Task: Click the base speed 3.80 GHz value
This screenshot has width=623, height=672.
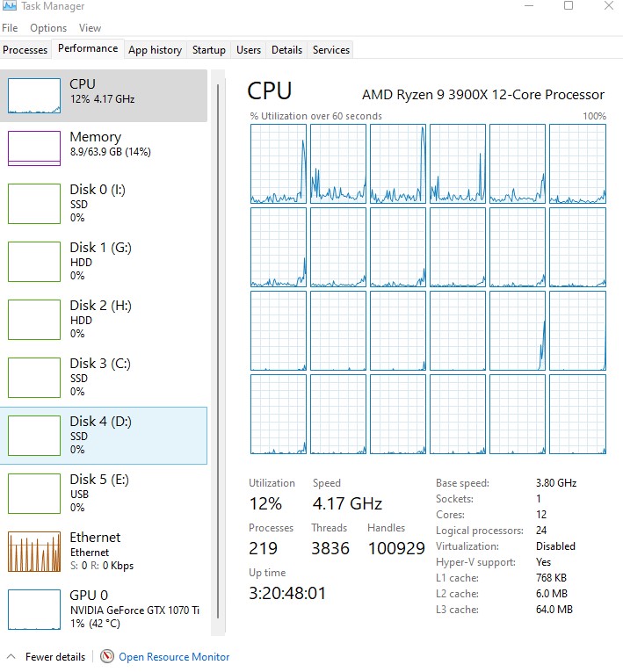Action: (556, 483)
